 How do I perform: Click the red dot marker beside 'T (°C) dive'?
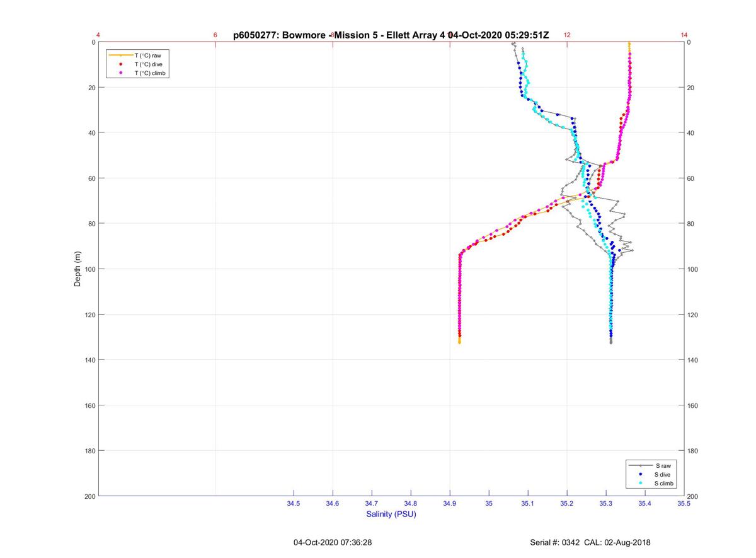tap(120, 64)
